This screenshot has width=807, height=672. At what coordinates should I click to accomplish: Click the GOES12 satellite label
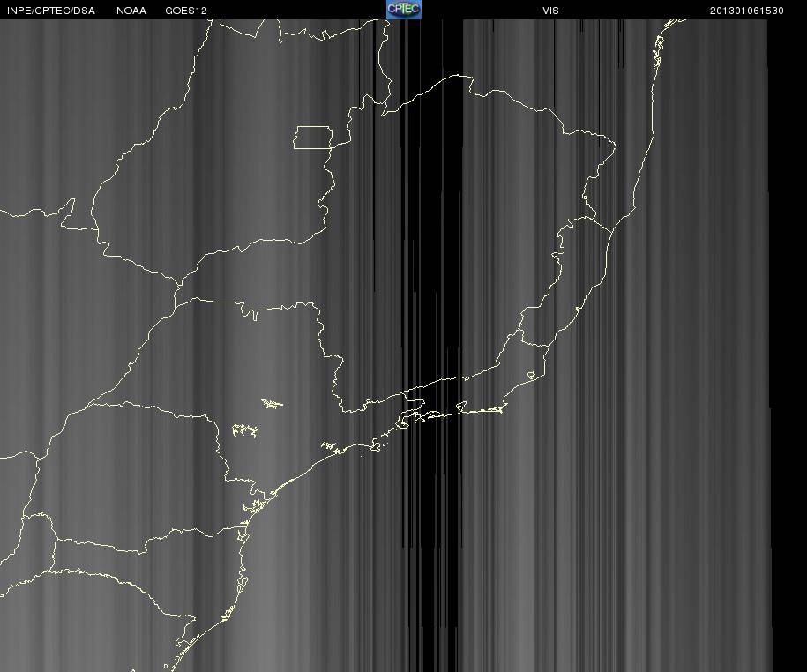coord(186,11)
